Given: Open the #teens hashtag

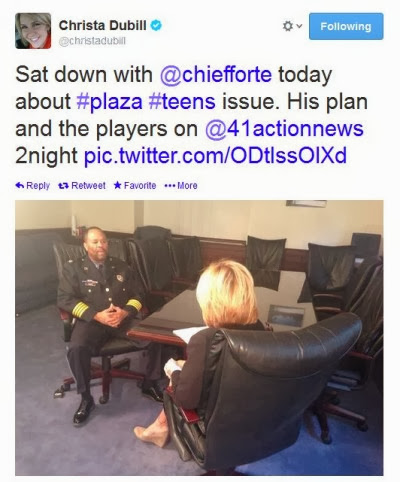Looking at the screenshot, I should (182, 102).
